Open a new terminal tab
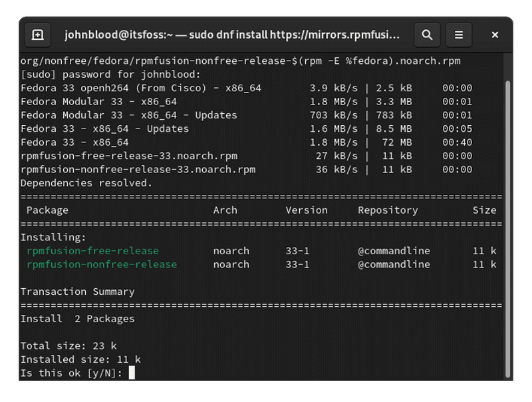 tap(38, 34)
